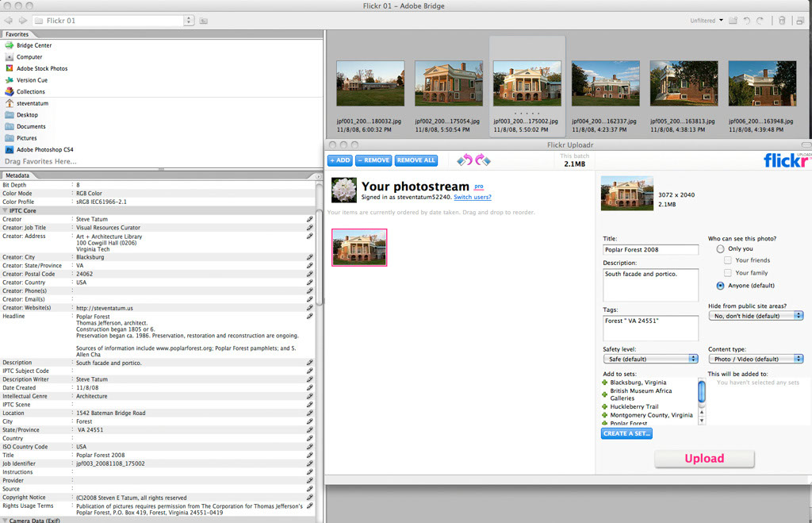
Task: Rotate photo clockwise in Flickr Uploadr
Action: [483, 160]
